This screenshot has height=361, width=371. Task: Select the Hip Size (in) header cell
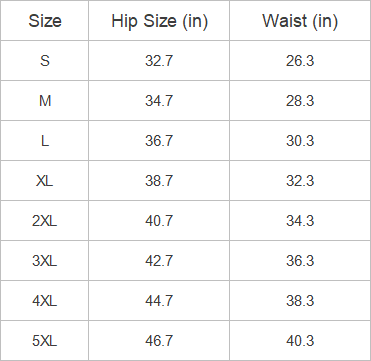(x=159, y=21)
